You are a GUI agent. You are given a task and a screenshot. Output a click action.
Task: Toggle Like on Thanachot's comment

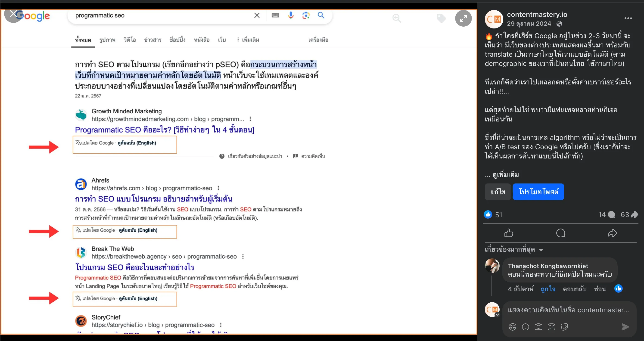pyautogui.click(x=548, y=289)
